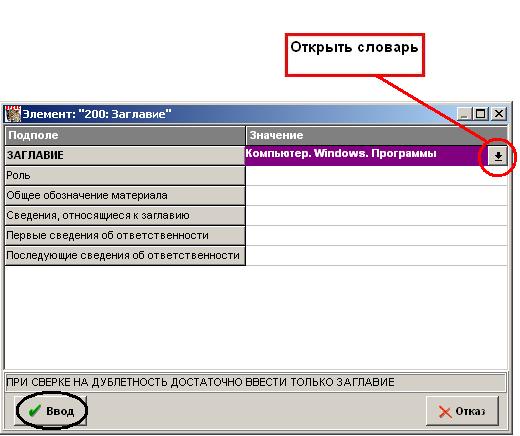Select the ЗАГЛАВИЕ subfield row
520x436 pixels.
125,155
